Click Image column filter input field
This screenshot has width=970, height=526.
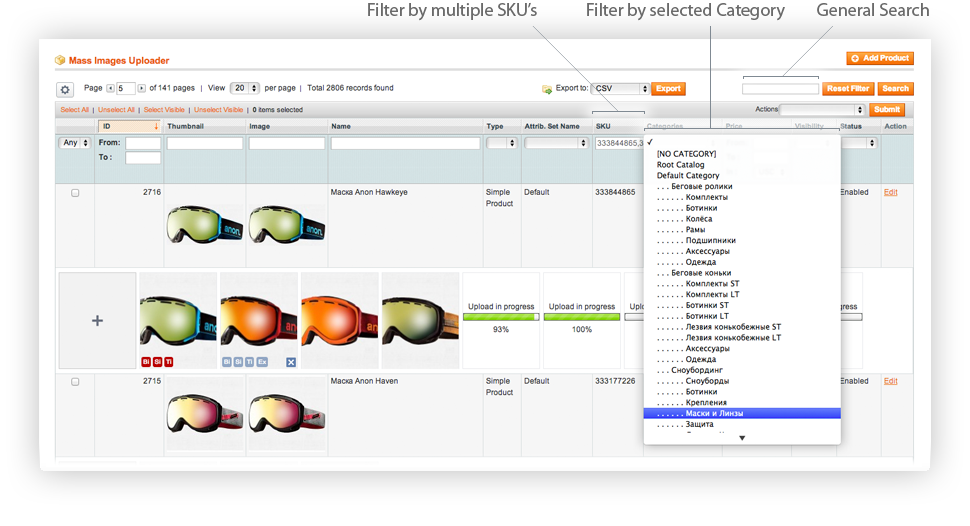[286, 143]
